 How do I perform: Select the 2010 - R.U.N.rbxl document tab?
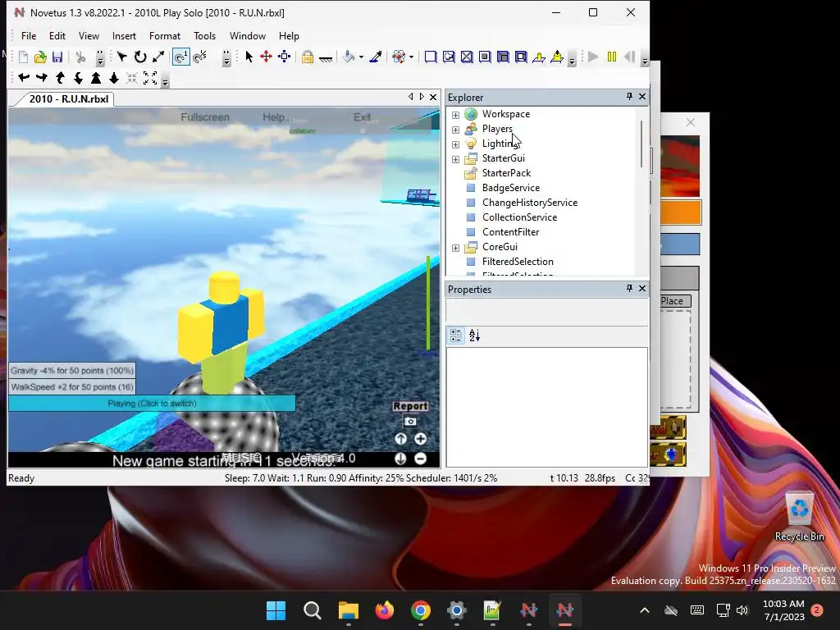coord(69,99)
